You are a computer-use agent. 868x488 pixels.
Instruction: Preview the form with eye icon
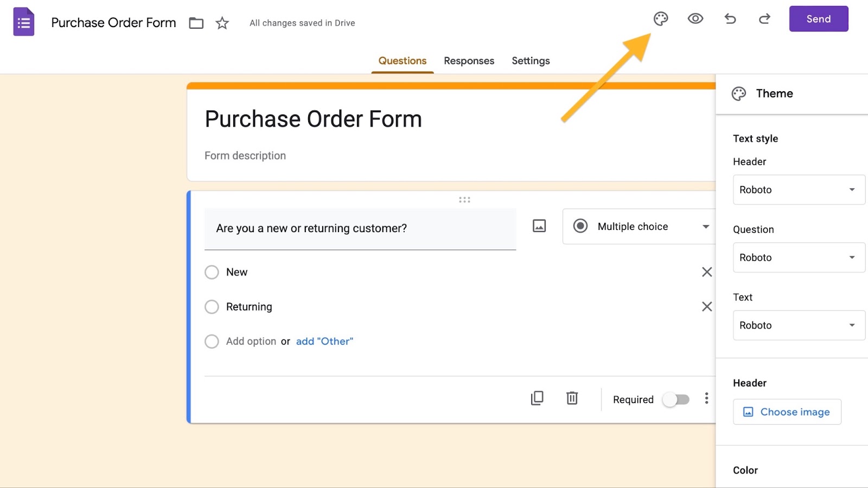[x=695, y=19]
